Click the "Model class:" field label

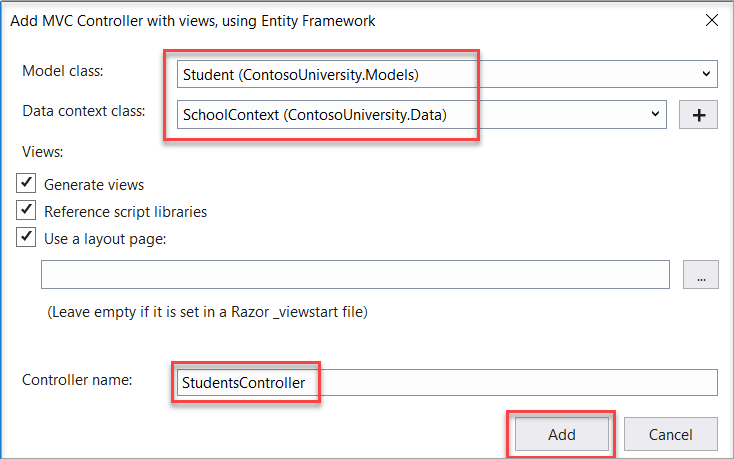point(62,71)
